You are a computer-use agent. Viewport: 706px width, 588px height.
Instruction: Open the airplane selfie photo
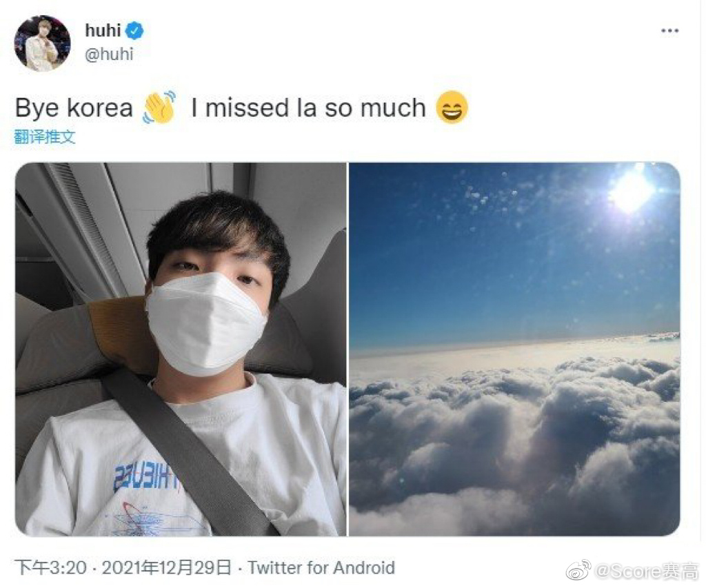pos(181,349)
